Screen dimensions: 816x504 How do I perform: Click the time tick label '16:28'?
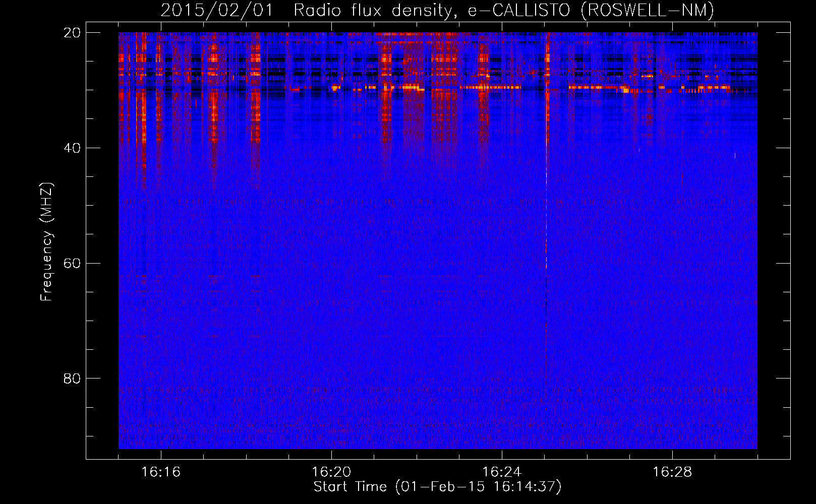(x=672, y=472)
